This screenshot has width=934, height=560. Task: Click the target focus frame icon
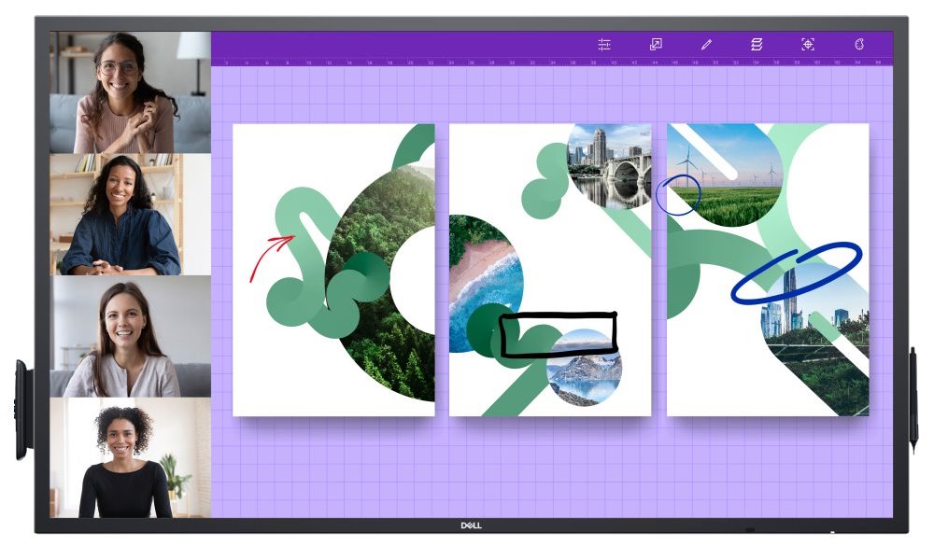click(808, 44)
